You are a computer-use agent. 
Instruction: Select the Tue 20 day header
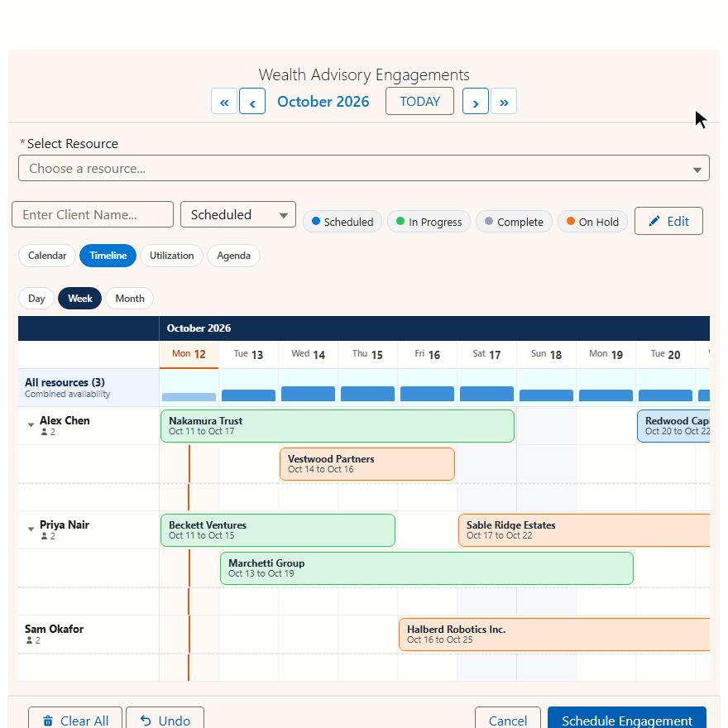[665, 354]
